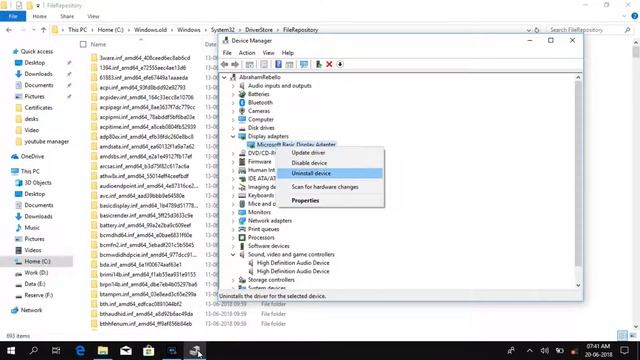Click Explorer's Up one level arrow
Screen dimensions: 640x360
click(x=43, y=30)
